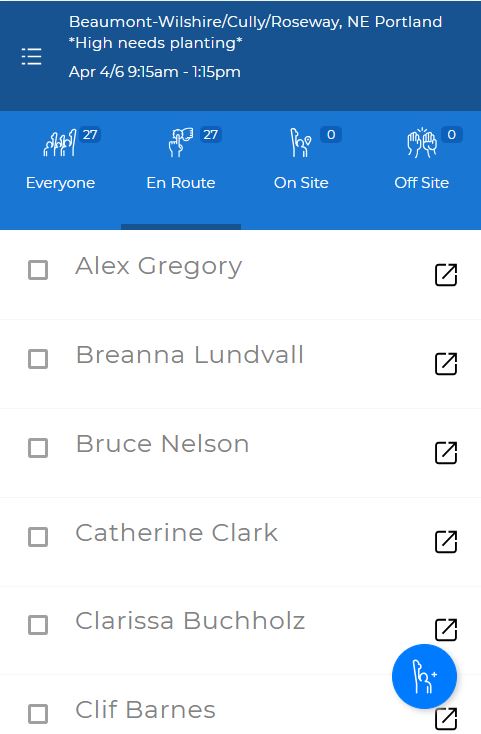481x734 pixels.
Task: Open Alex Gregory's external profile icon
Action: tap(446, 275)
